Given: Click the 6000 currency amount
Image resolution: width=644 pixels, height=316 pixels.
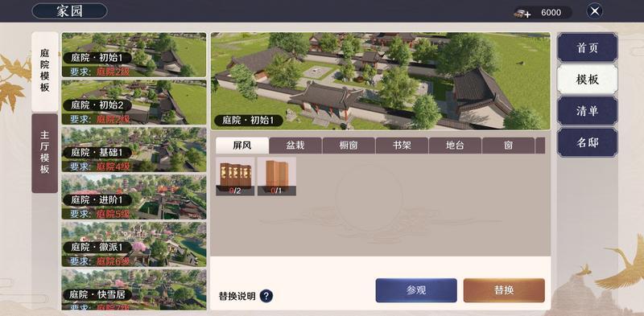Looking at the screenshot, I should [551, 13].
